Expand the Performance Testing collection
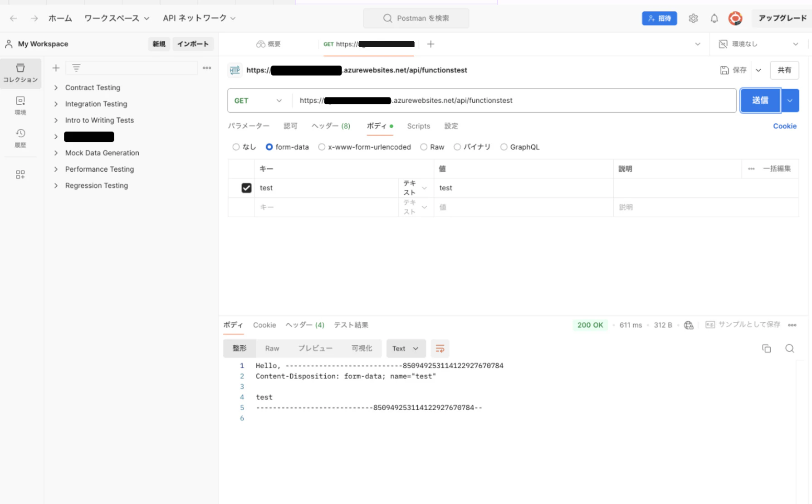812x504 pixels. 56,169
